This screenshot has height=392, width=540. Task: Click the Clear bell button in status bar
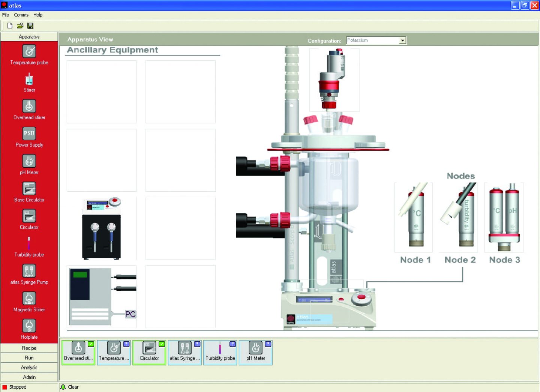(x=70, y=387)
